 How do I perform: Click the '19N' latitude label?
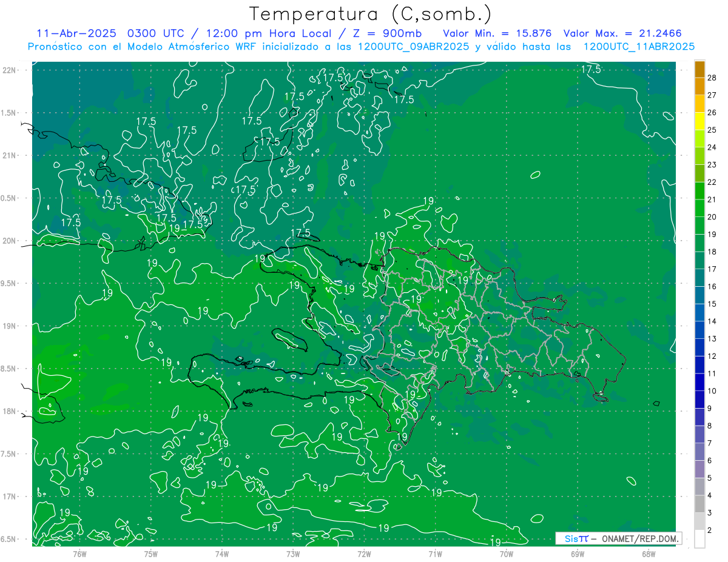[10, 326]
